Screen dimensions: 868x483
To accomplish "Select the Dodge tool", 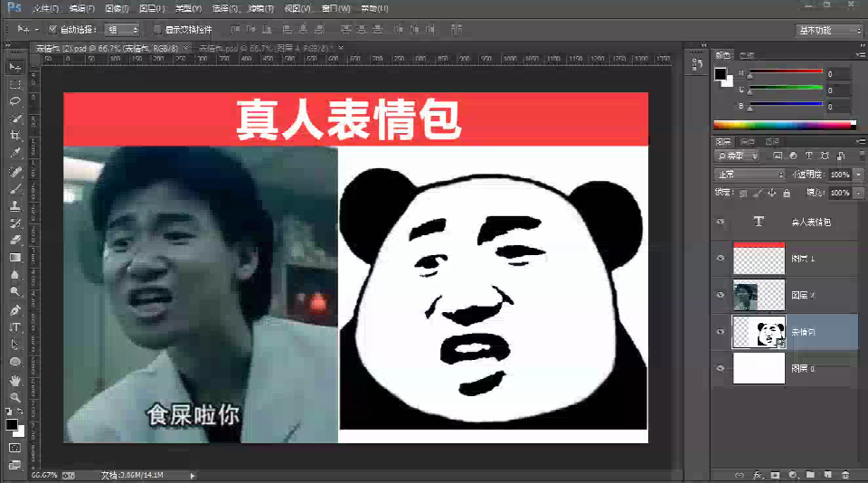I will coord(15,292).
